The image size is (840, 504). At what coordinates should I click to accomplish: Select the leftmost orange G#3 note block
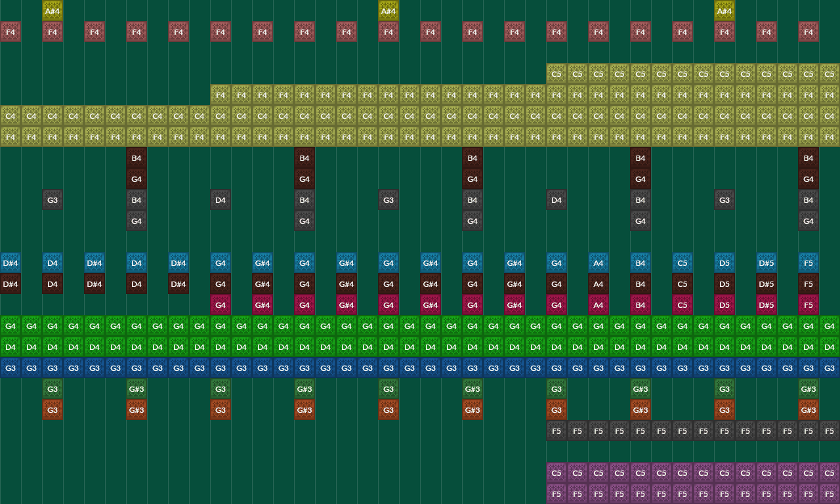click(136, 409)
